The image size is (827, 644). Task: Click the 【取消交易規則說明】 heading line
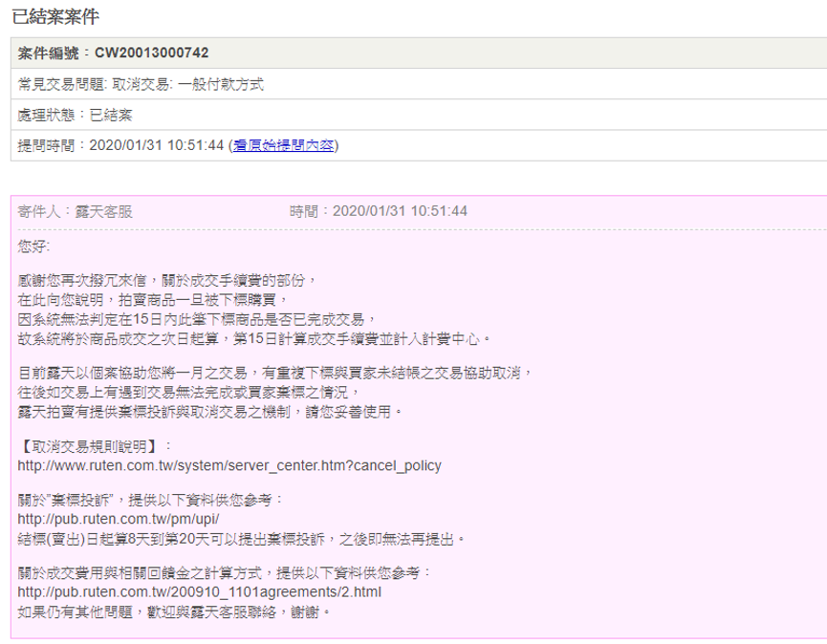95,446
